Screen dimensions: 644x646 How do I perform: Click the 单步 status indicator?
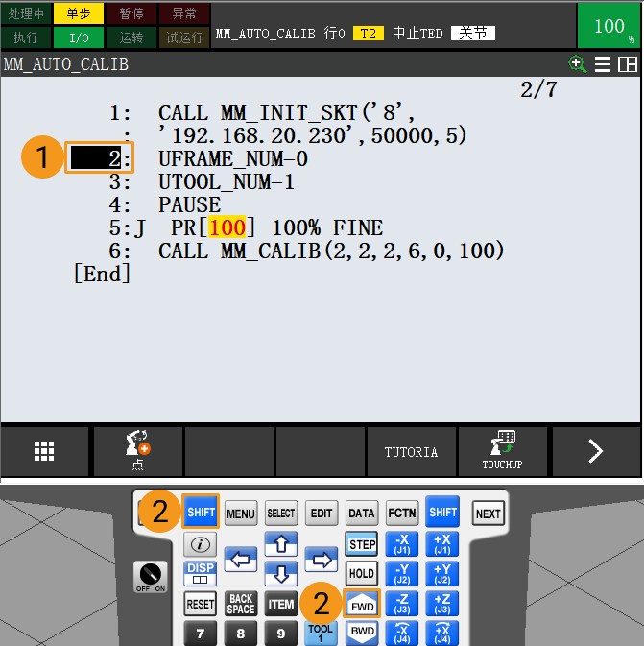point(79,13)
